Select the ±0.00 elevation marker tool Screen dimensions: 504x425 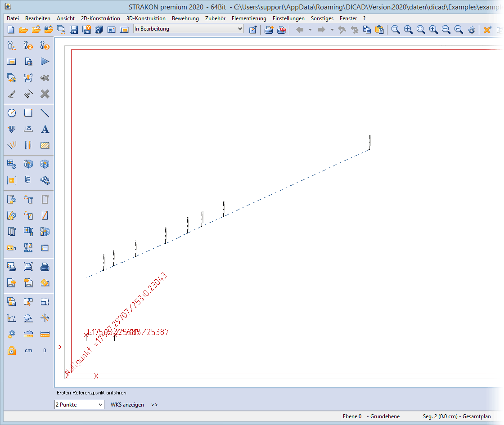[x=12, y=129]
